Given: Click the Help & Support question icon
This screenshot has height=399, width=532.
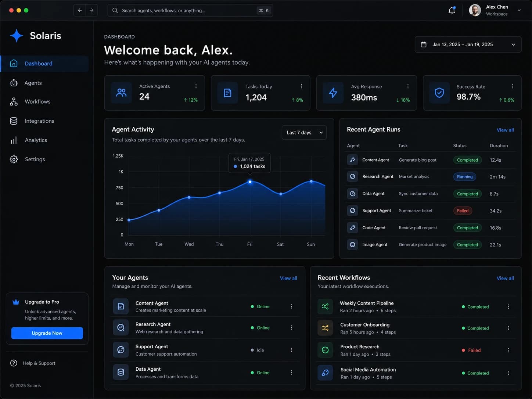Looking at the screenshot, I should pyautogui.click(x=14, y=363).
